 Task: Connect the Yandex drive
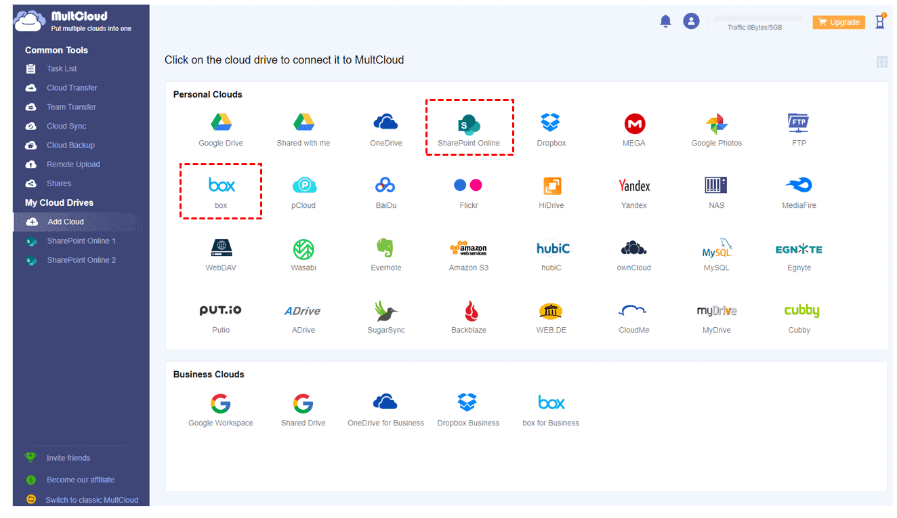[x=634, y=185]
